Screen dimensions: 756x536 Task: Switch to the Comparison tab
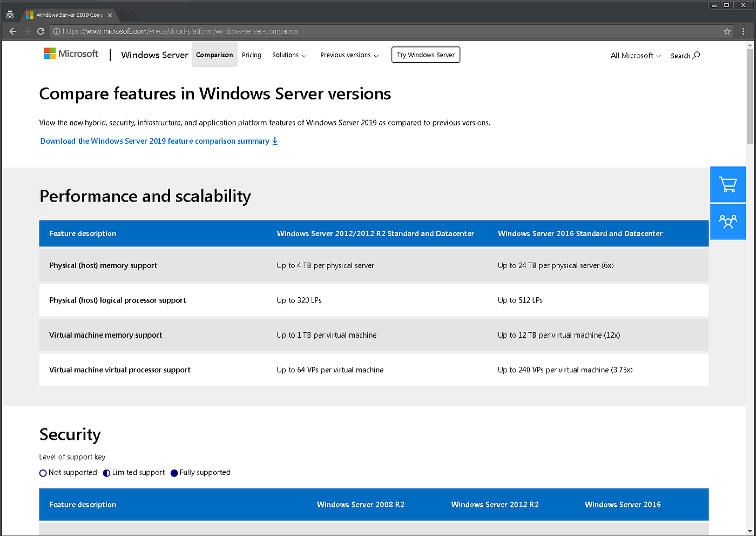tap(214, 55)
